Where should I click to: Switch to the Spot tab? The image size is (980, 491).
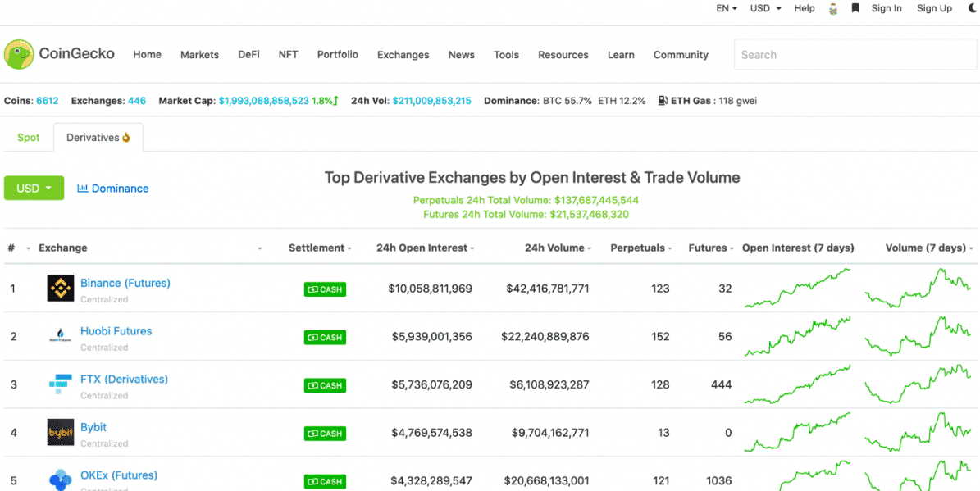click(28, 138)
